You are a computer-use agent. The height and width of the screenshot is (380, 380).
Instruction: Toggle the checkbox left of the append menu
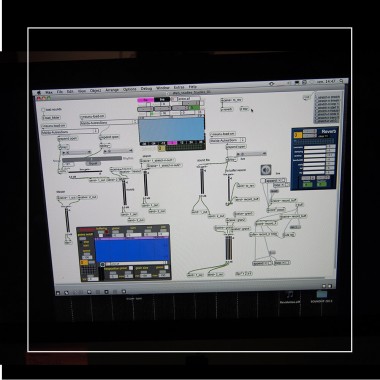point(263,181)
